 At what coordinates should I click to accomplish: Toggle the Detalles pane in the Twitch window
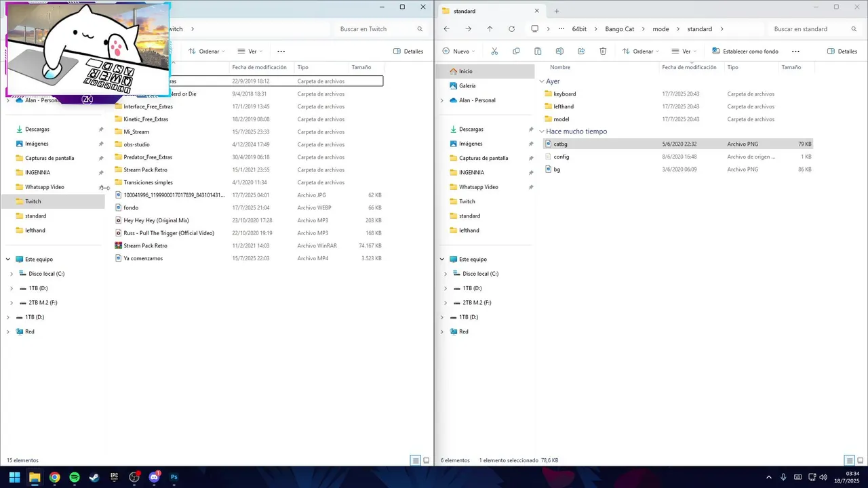coord(408,52)
